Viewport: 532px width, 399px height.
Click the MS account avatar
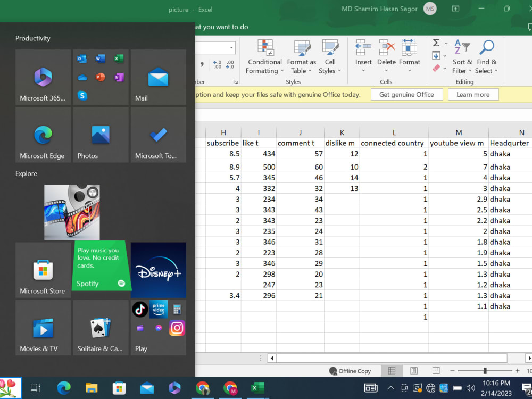click(430, 9)
